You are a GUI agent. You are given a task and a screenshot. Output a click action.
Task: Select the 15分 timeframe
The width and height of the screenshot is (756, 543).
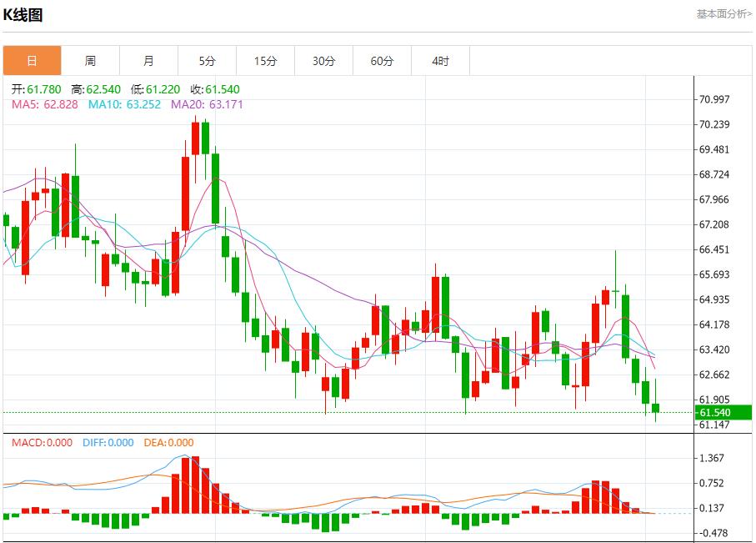[265, 60]
